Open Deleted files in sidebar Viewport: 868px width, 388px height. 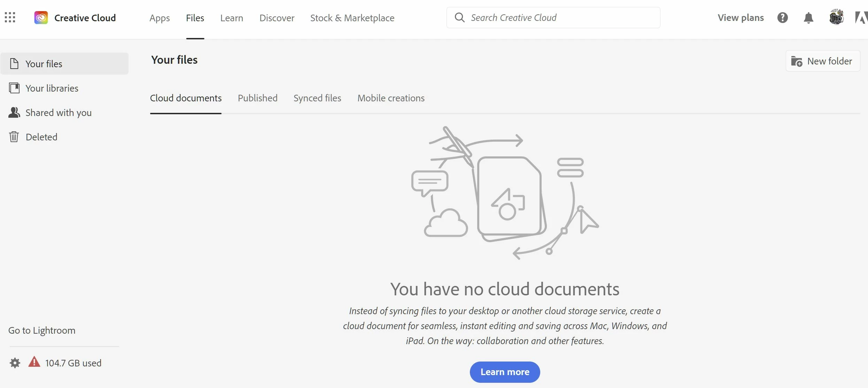41,137
